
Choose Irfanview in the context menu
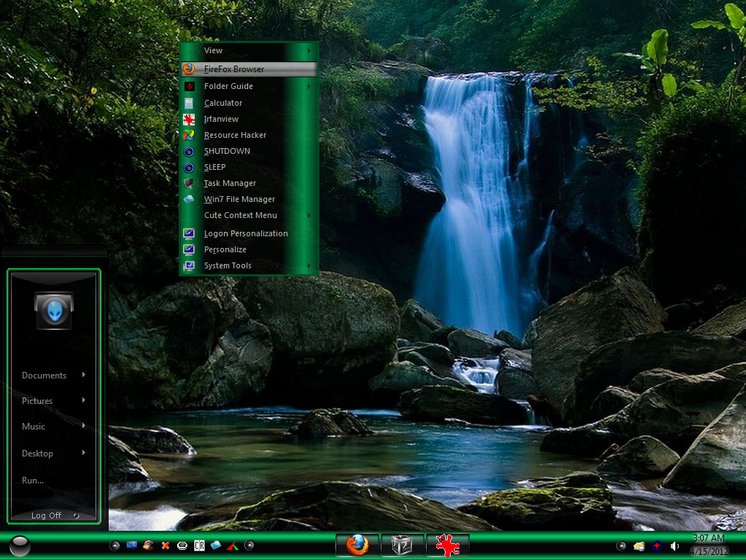click(x=249, y=119)
